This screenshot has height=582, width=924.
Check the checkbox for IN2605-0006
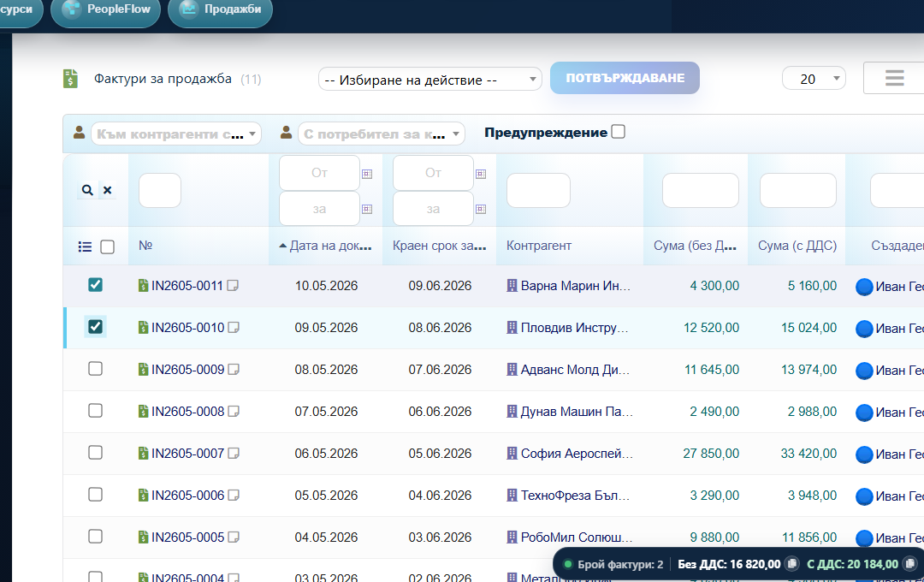pos(95,494)
